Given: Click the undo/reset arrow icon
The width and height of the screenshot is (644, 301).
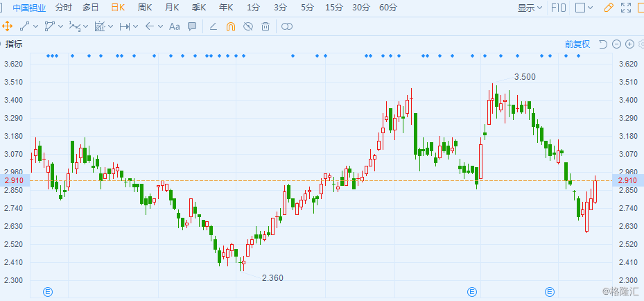Looking at the screenshot, I should coord(602,44).
